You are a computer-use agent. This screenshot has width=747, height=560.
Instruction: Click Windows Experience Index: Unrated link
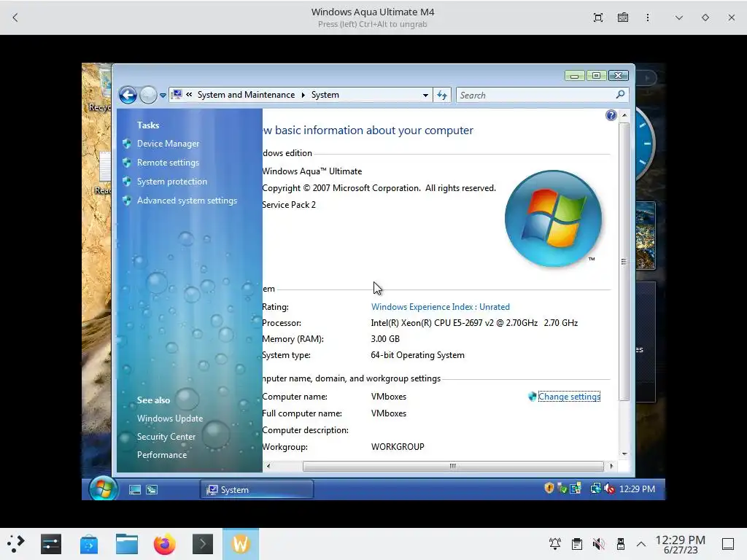[x=440, y=307]
